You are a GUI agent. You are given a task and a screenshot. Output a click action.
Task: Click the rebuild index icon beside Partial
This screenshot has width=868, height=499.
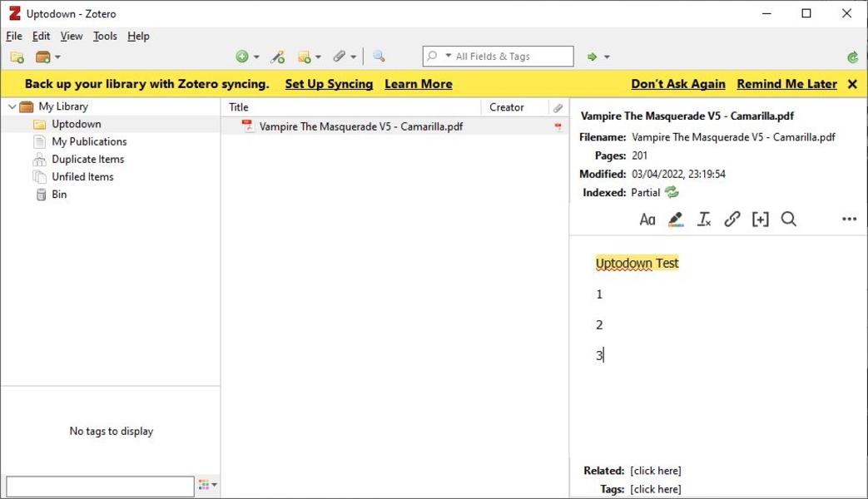[x=672, y=193]
